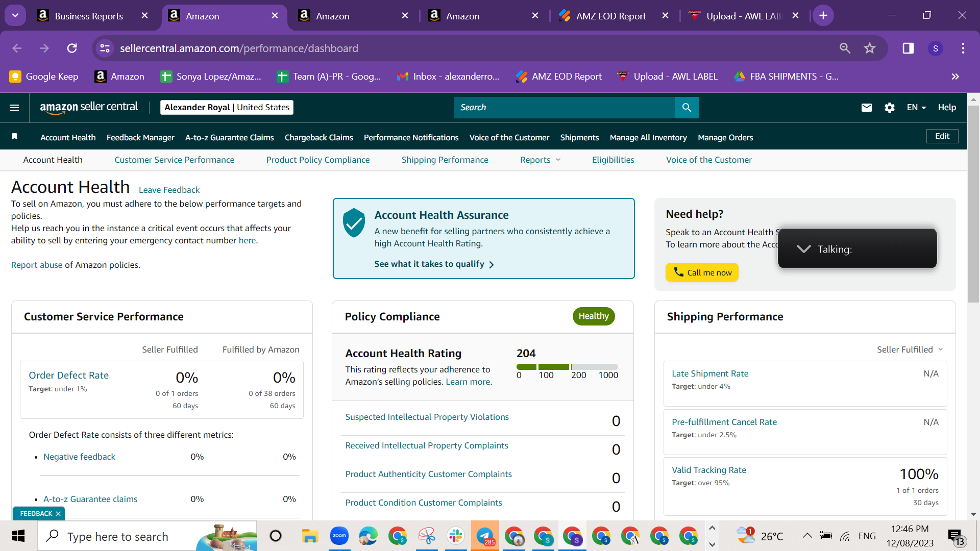Click the Report abuse link

pos(37,265)
